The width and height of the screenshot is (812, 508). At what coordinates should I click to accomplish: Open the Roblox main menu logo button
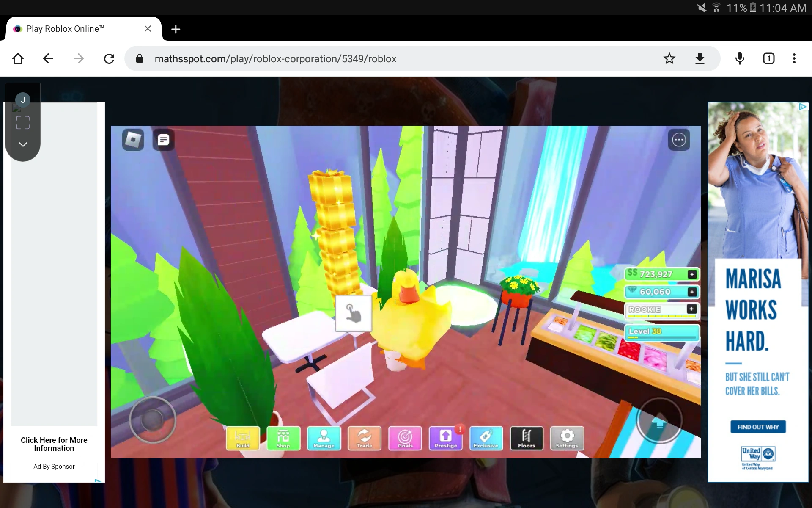point(133,140)
